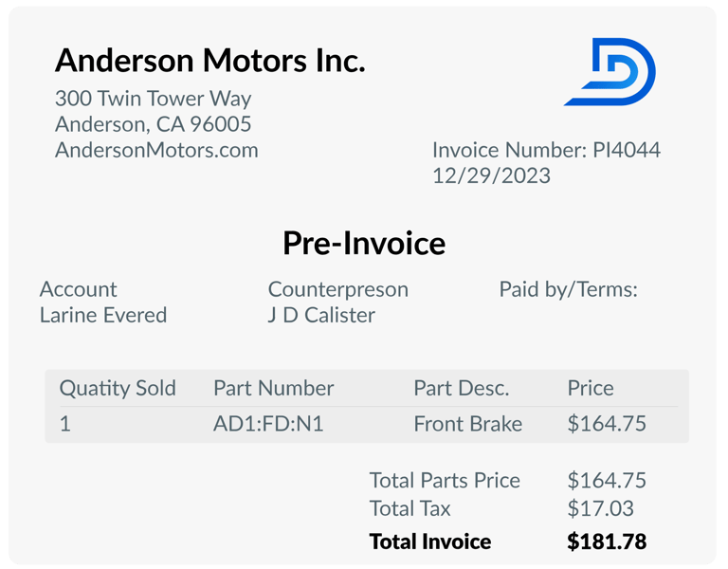Select Invoice Number PI4044 text

[546, 150]
